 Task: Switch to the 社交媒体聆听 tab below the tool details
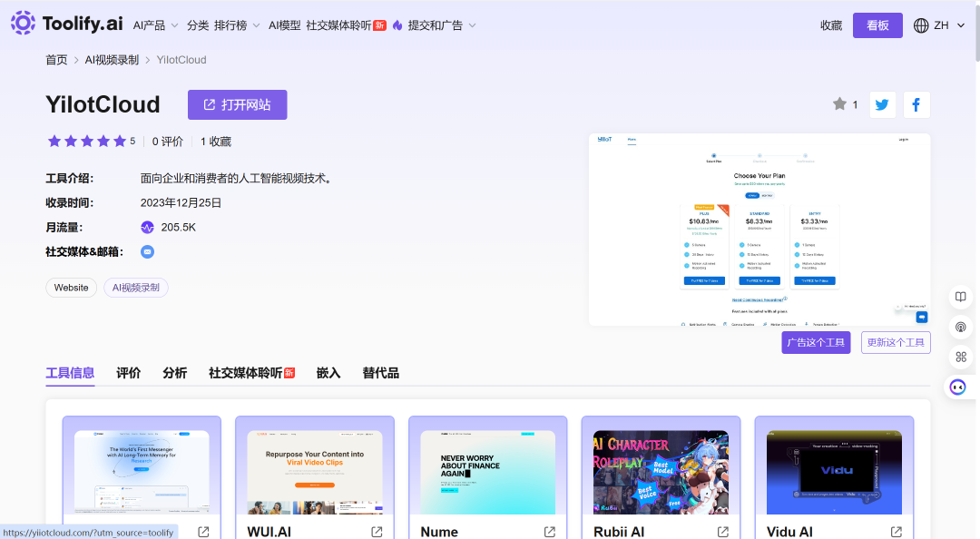click(x=251, y=373)
